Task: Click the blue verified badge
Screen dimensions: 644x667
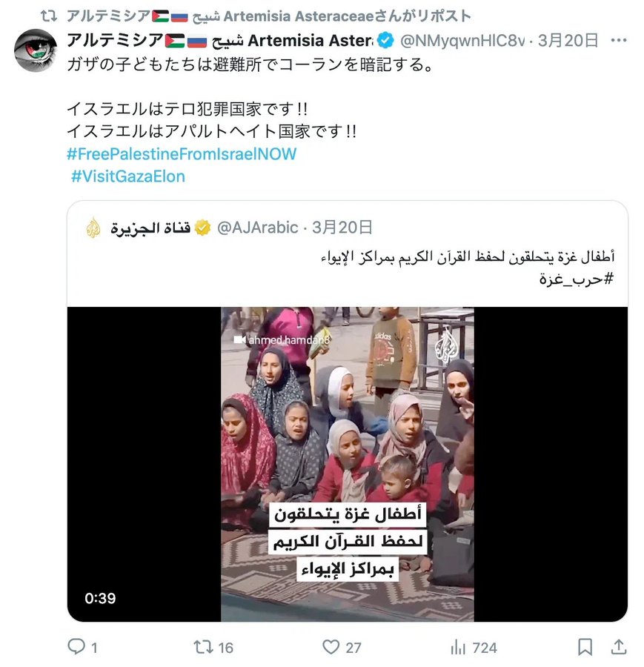Action: [385, 41]
